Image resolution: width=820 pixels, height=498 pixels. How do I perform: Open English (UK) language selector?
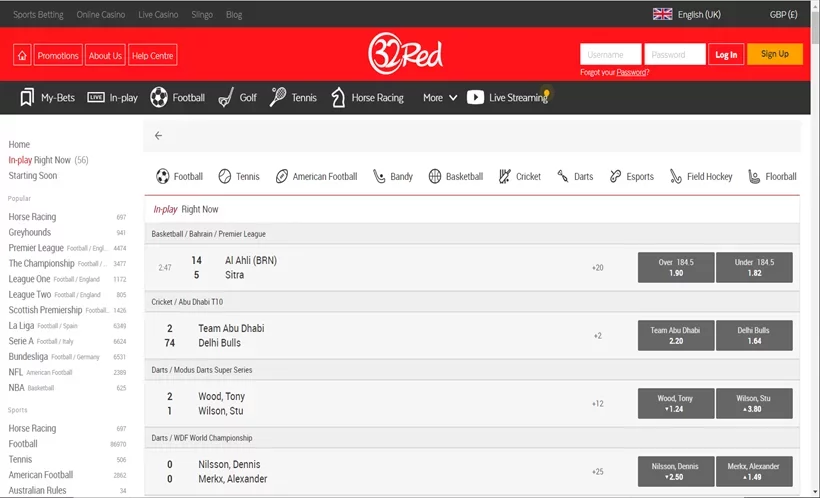(x=699, y=15)
